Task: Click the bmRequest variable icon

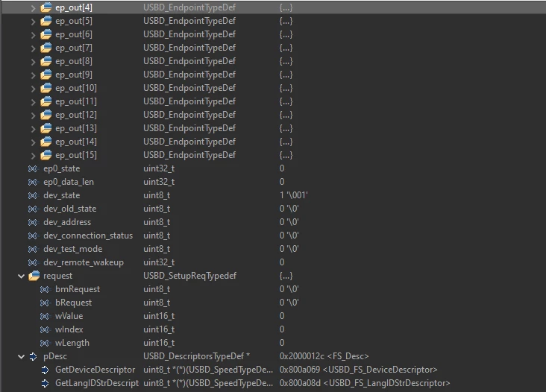Action: [x=45, y=289]
